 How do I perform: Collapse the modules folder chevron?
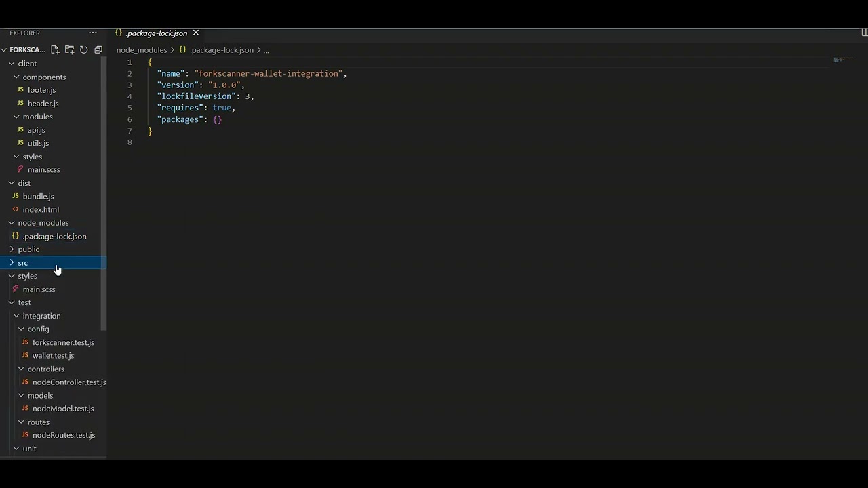[16, 117]
